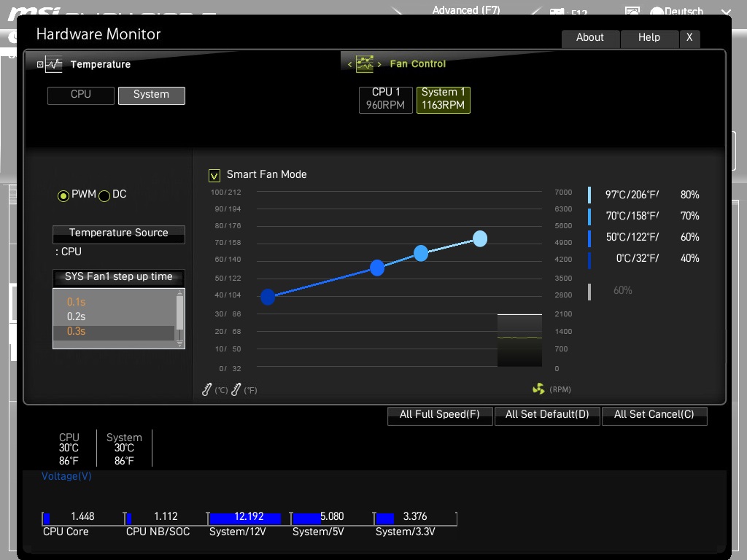Viewport: 747px width, 560px height.
Task: Select the 40% fan curve point
Action: click(x=268, y=297)
